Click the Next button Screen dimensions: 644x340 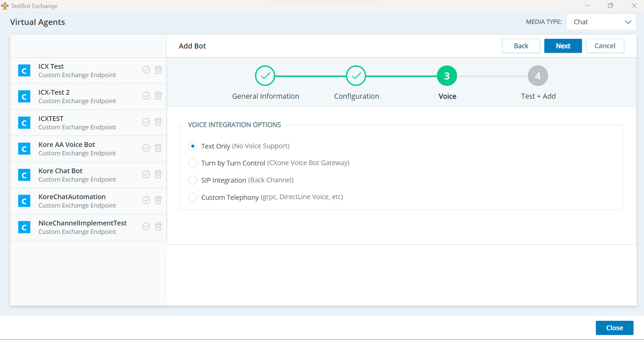562,46
